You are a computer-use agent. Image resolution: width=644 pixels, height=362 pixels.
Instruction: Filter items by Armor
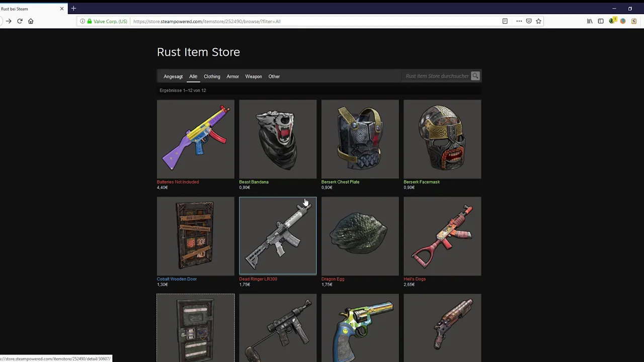pyautogui.click(x=232, y=76)
